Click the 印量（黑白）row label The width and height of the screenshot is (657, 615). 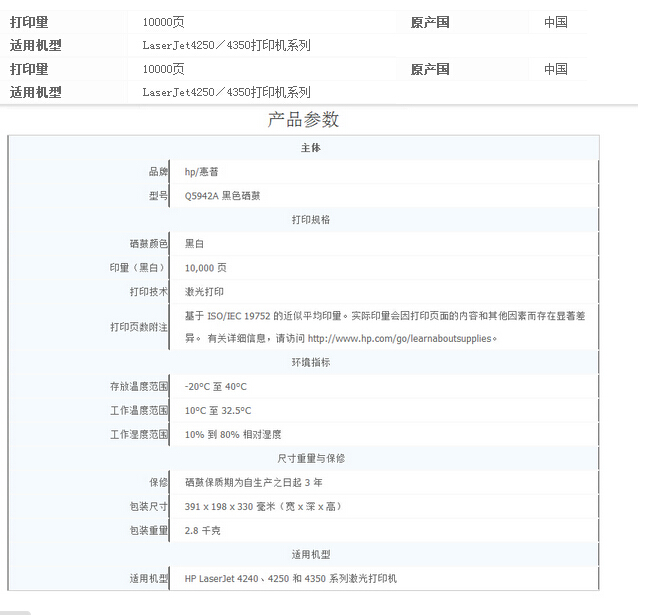pyautogui.click(x=139, y=267)
